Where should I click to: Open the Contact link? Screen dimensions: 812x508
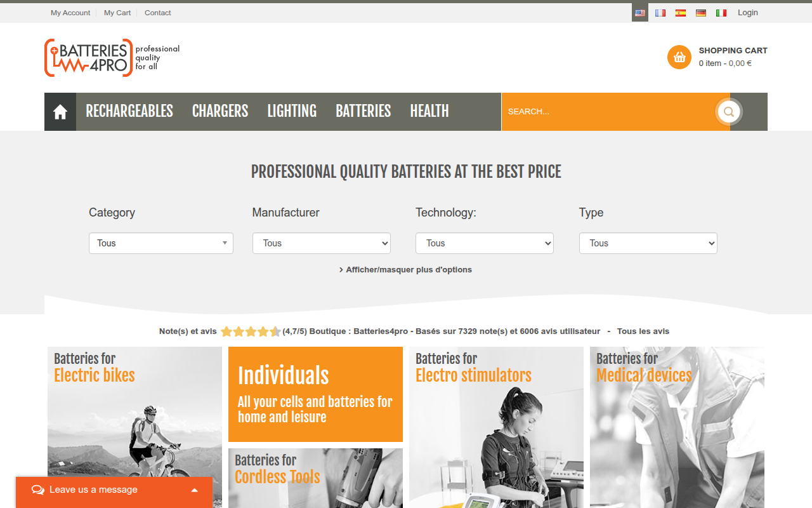click(x=158, y=13)
